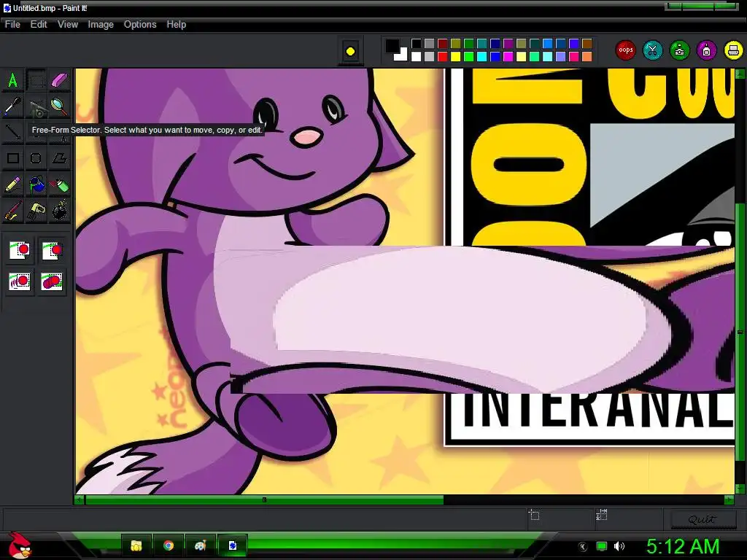This screenshot has height=560, width=747.
Task: Choose the paint roller tool
Action: 36,211
